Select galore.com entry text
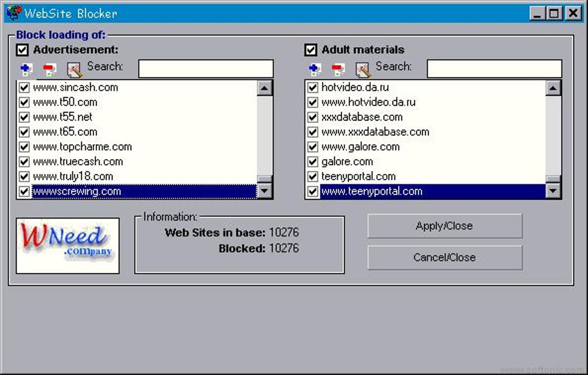This screenshot has height=375, width=588. [x=347, y=162]
